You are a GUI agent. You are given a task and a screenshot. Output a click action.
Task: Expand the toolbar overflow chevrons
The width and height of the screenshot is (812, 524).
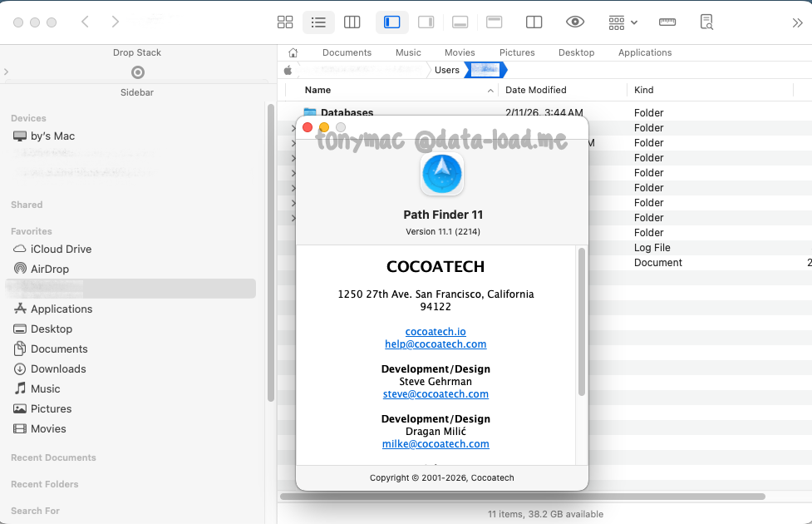(797, 22)
